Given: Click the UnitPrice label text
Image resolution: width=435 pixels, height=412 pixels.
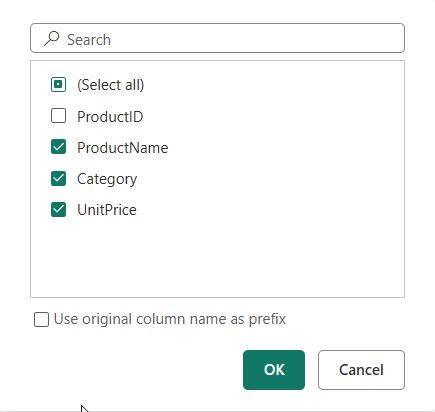Looking at the screenshot, I should coord(107,210).
